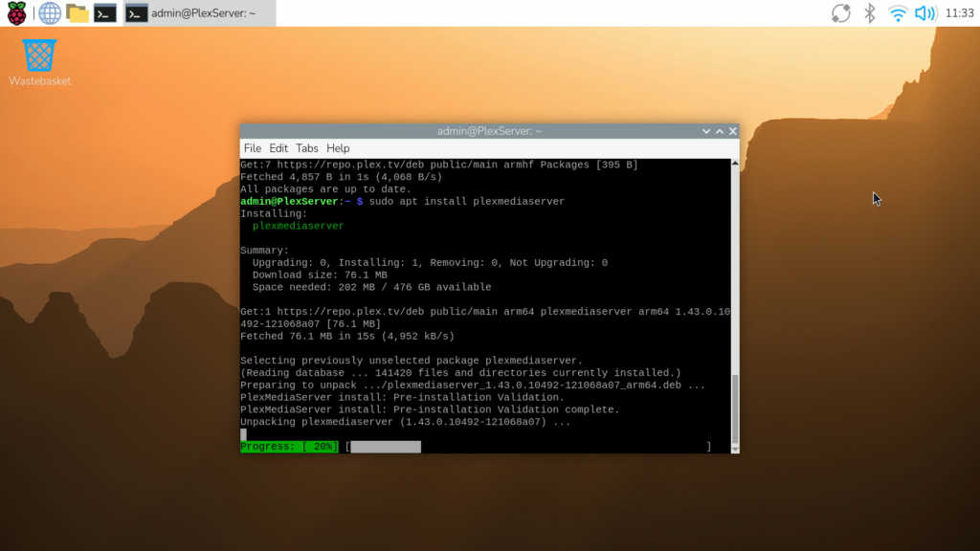Viewport: 980px width, 551px height.
Task: Launch a new terminal from the taskbar launcher
Action: tap(105, 13)
